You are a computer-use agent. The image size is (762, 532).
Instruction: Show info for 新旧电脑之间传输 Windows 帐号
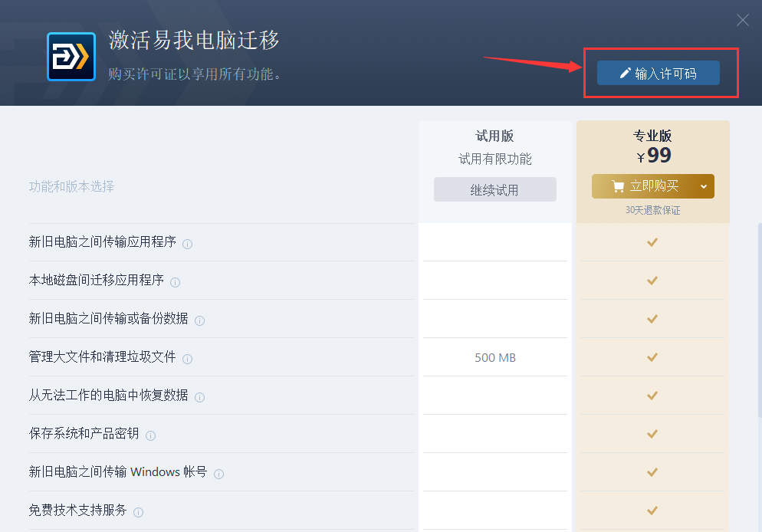(x=218, y=475)
